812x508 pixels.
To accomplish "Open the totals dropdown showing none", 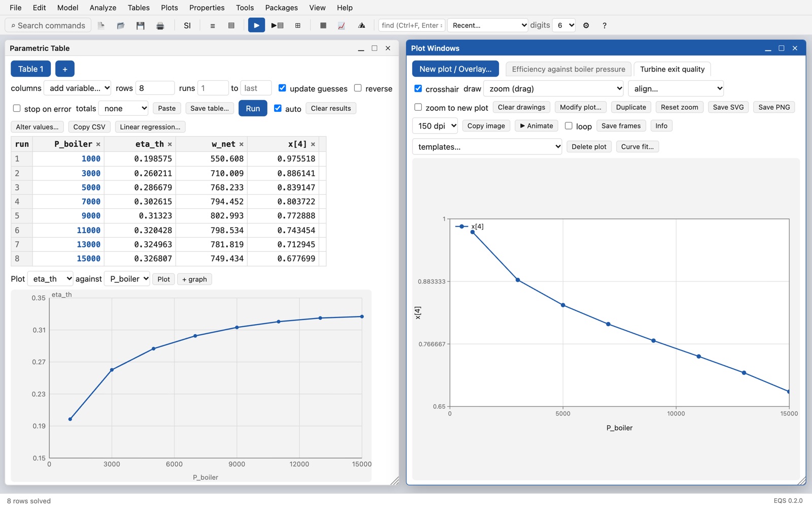I will (123, 108).
